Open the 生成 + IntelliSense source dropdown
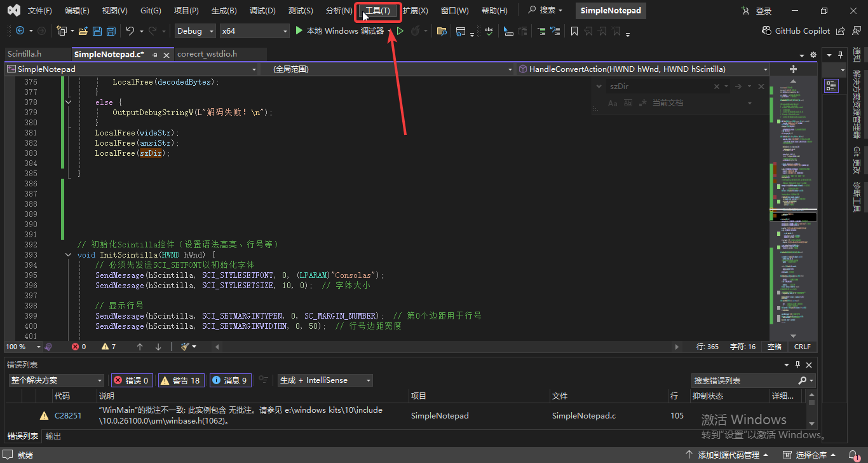Image resolution: width=868 pixels, height=463 pixels. [x=325, y=380]
